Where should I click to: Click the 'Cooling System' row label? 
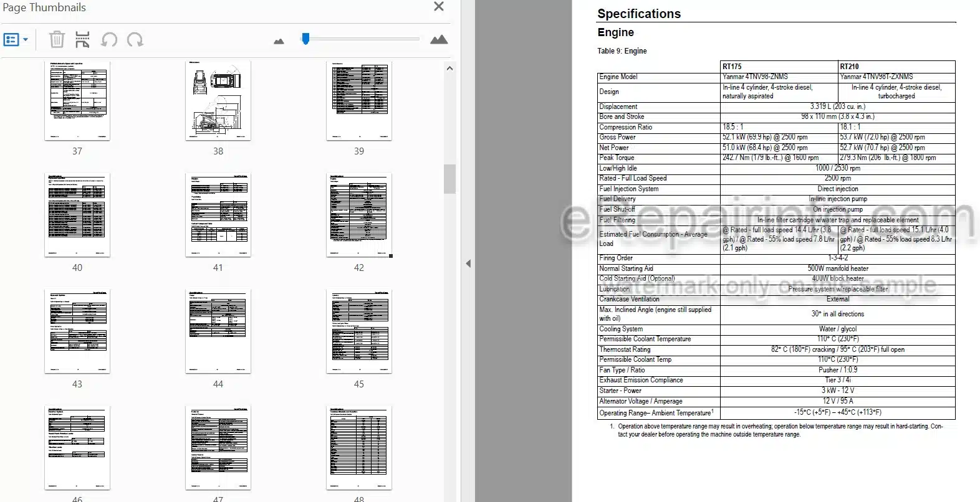[x=621, y=329]
